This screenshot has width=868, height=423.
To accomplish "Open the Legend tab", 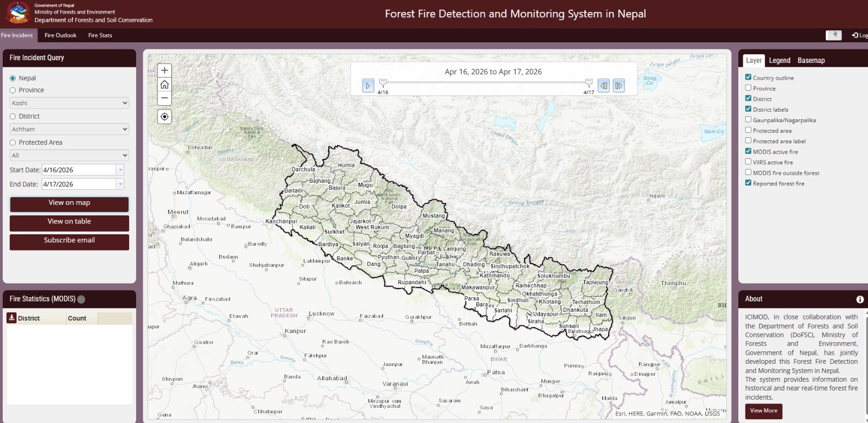I will click(779, 60).
